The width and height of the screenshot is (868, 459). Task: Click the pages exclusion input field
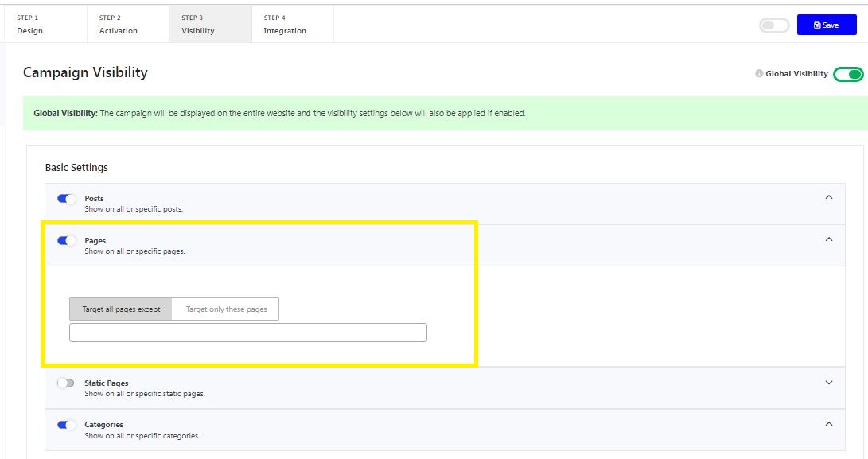[x=248, y=332]
